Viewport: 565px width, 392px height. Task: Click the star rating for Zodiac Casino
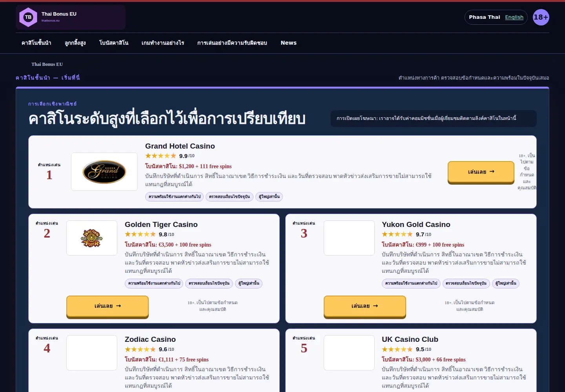point(140,349)
